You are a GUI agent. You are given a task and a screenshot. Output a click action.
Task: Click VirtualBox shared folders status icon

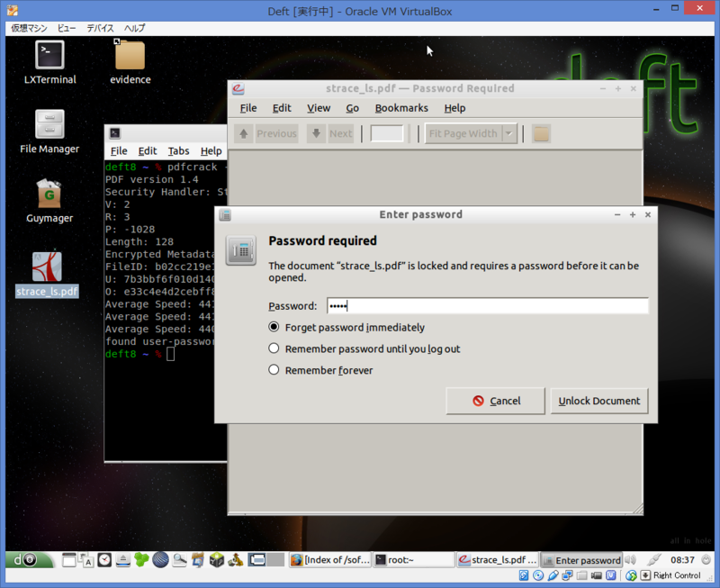tap(581, 575)
